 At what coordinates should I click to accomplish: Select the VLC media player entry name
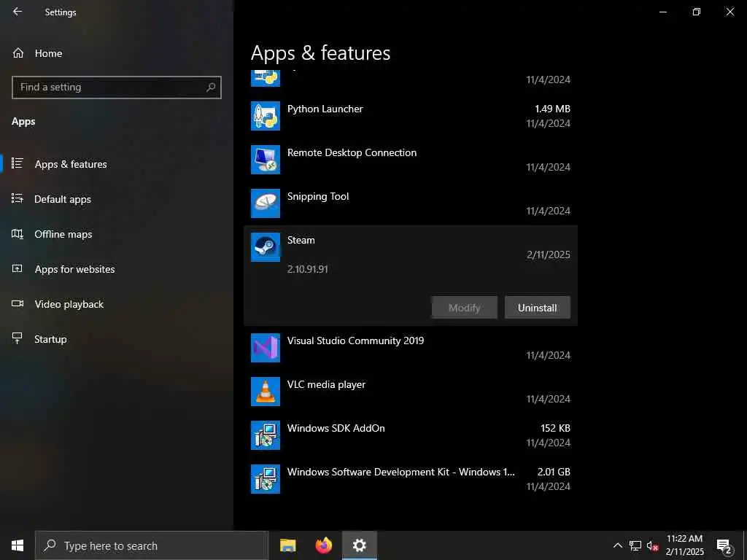click(x=326, y=385)
